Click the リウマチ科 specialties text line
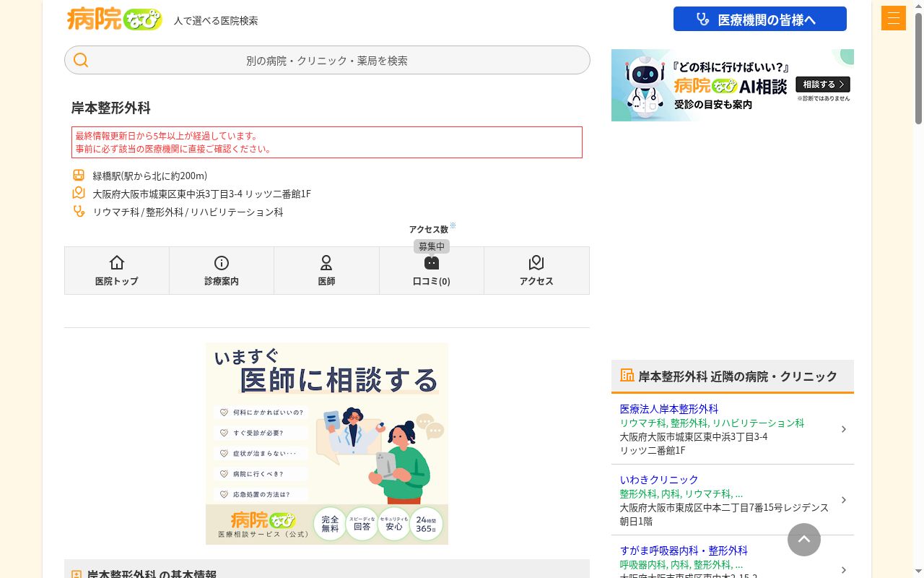 [x=188, y=212]
